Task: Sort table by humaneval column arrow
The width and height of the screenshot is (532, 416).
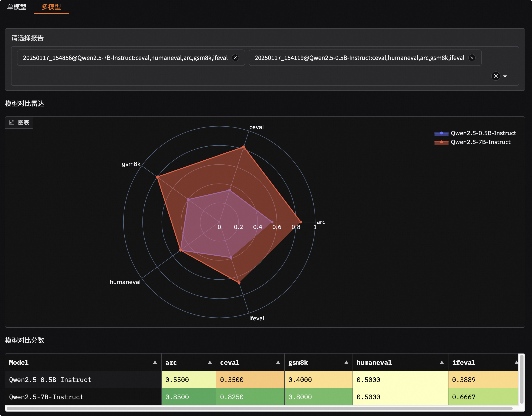Action: click(442, 362)
